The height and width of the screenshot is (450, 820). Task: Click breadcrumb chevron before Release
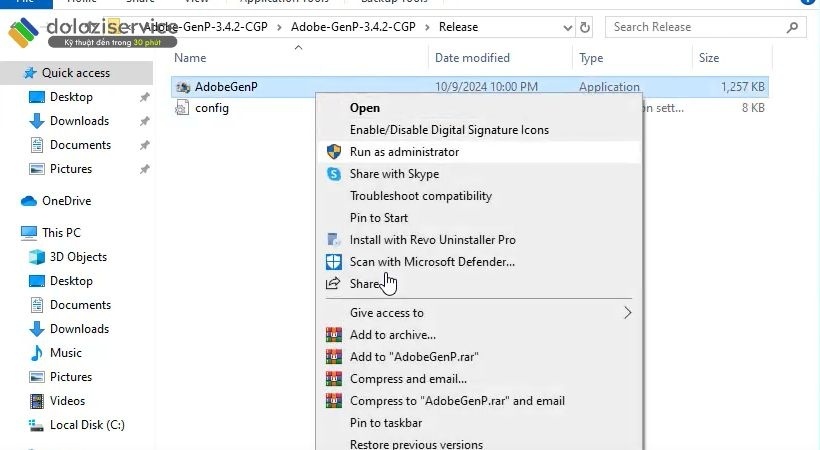coord(427,27)
